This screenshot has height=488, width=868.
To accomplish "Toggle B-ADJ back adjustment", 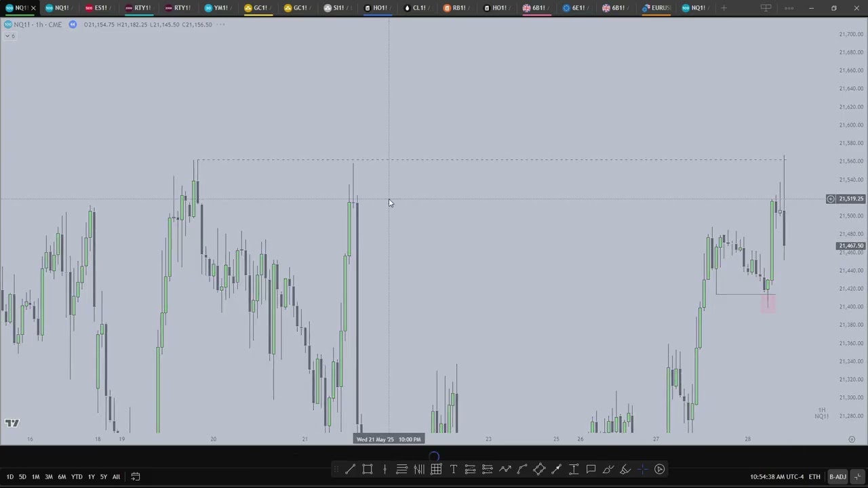I will [x=838, y=476].
